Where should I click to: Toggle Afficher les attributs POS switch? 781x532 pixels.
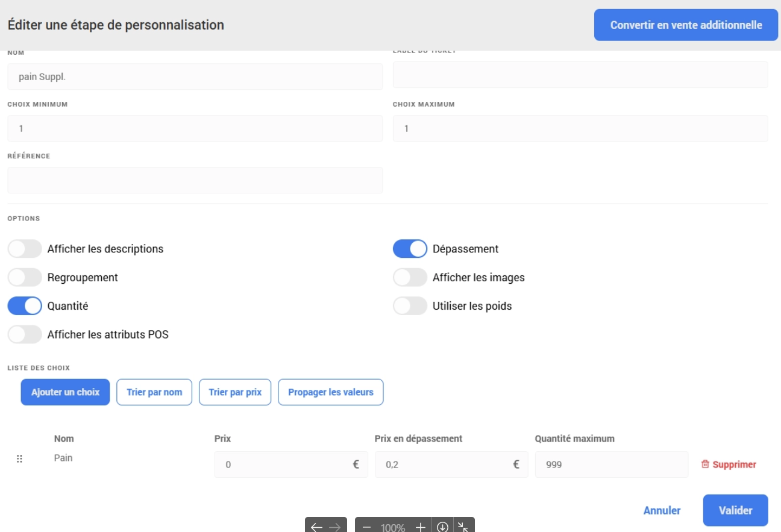point(25,334)
